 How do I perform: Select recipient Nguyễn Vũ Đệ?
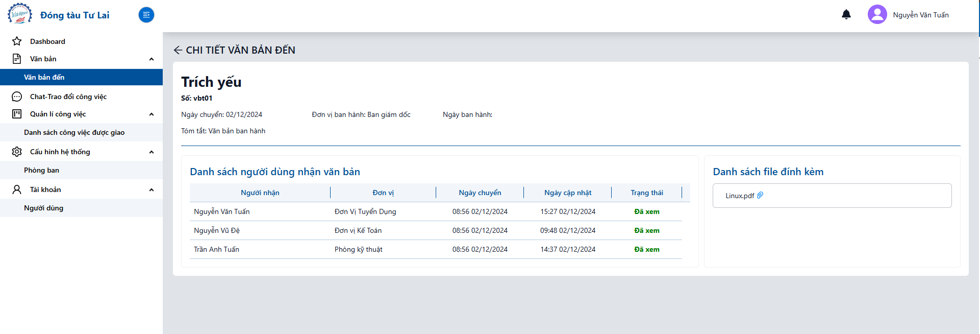tap(217, 230)
